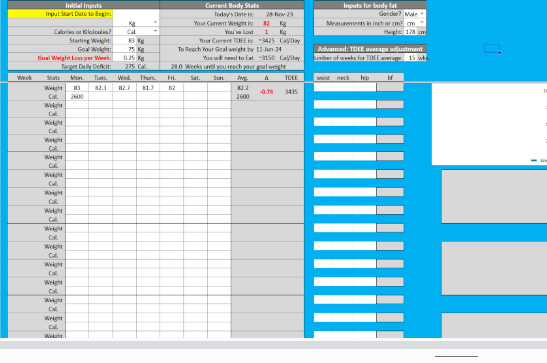The image size is (547, 363).
Task: Click the Input Start Date cell
Action: [136, 14]
